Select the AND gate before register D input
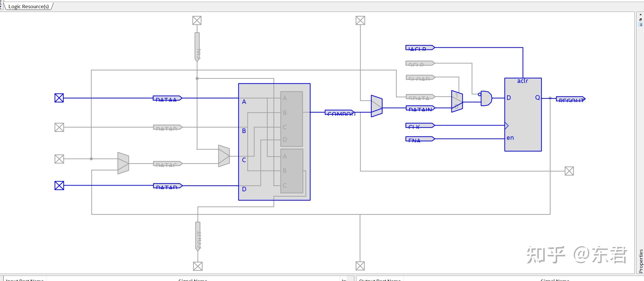Screen dimensions: 644x281 point(486,98)
